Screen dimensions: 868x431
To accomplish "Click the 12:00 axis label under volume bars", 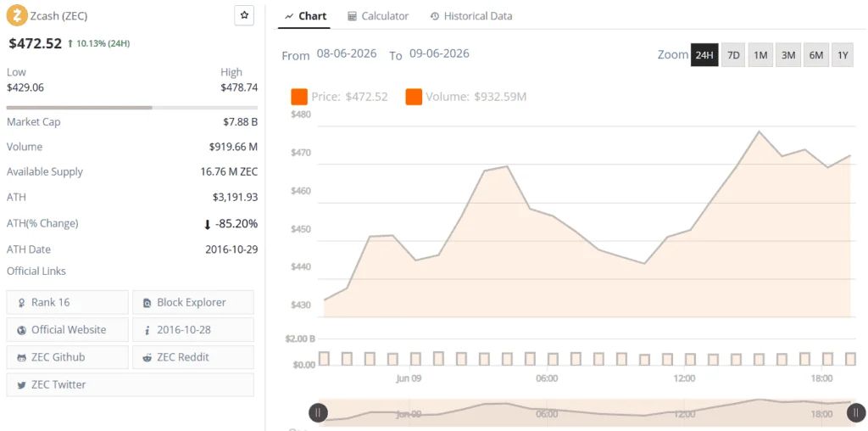I will (x=684, y=378).
